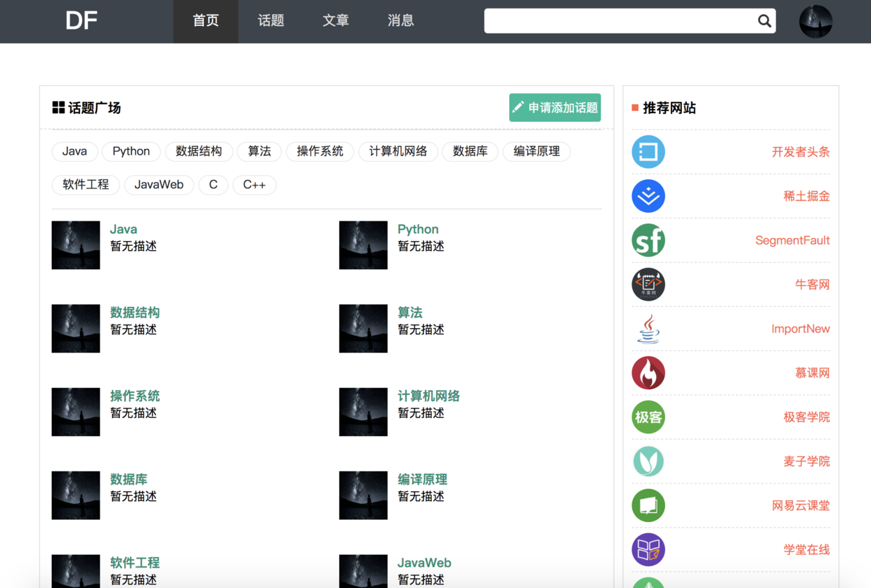
Task: Click the ImportNew Java cup icon
Action: click(x=648, y=329)
